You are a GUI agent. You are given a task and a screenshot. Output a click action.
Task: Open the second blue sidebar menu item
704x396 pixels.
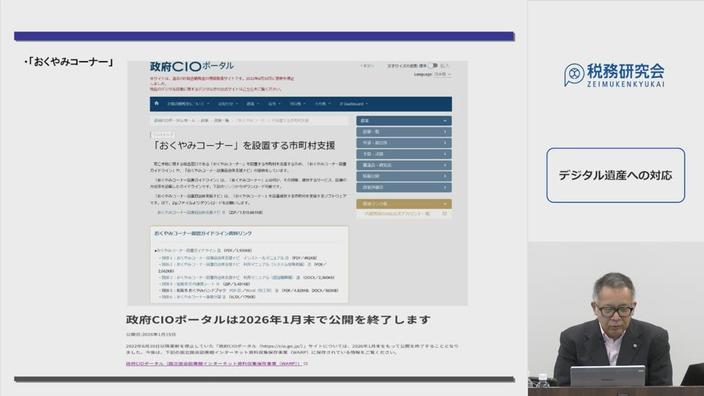pyautogui.click(x=404, y=132)
